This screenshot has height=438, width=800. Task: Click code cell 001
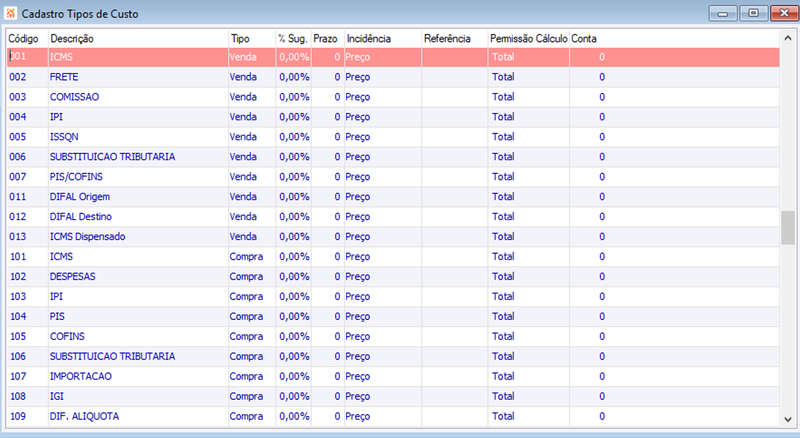point(27,57)
